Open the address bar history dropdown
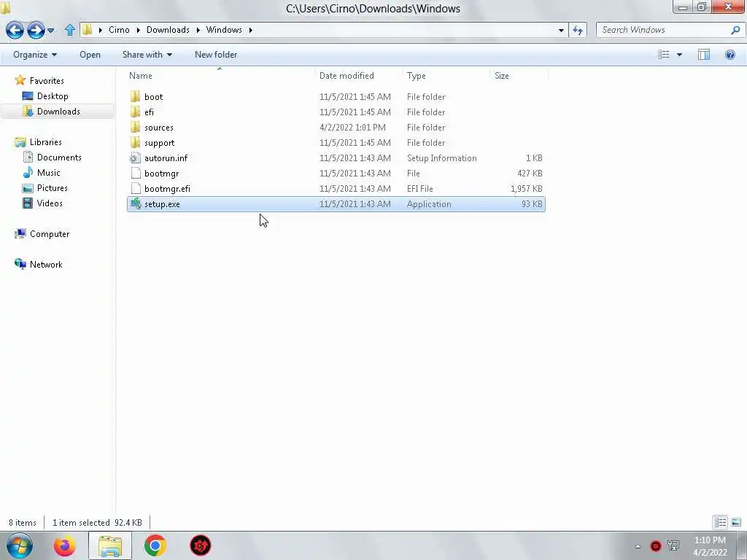The image size is (747, 560). tap(561, 30)
